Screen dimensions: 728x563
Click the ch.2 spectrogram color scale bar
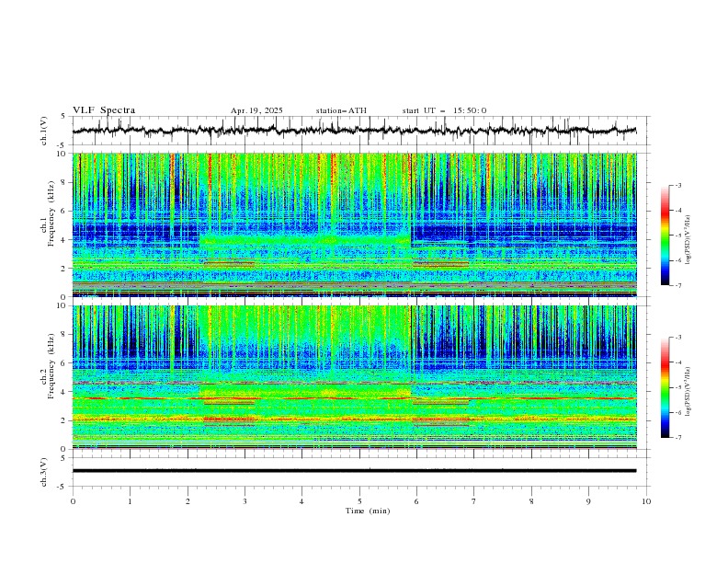pos(665,387)
